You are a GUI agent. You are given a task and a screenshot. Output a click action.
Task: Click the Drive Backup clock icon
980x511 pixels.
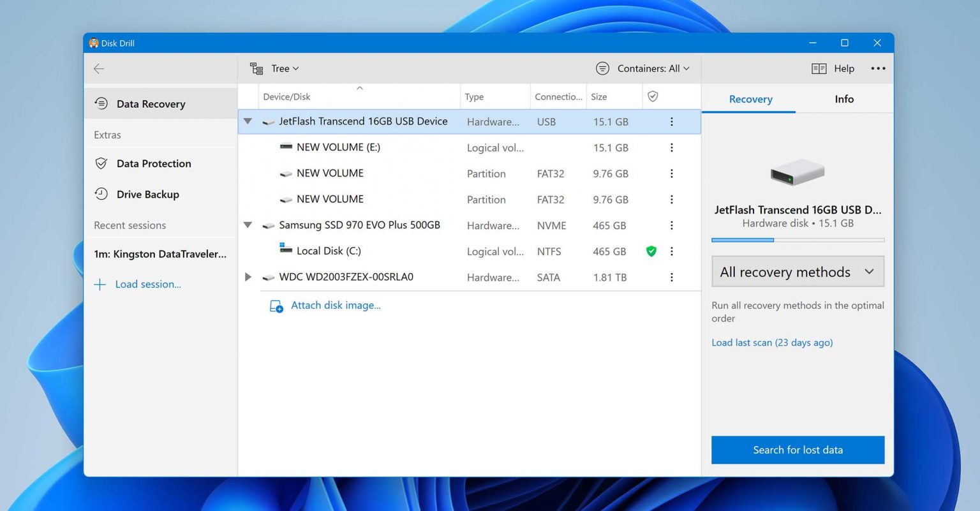coord(102,194)
